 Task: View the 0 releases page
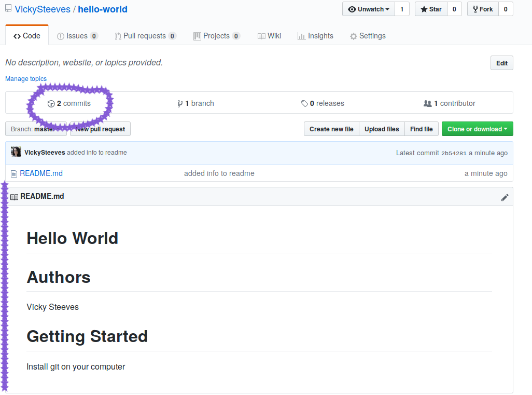[x=323, y=104]
